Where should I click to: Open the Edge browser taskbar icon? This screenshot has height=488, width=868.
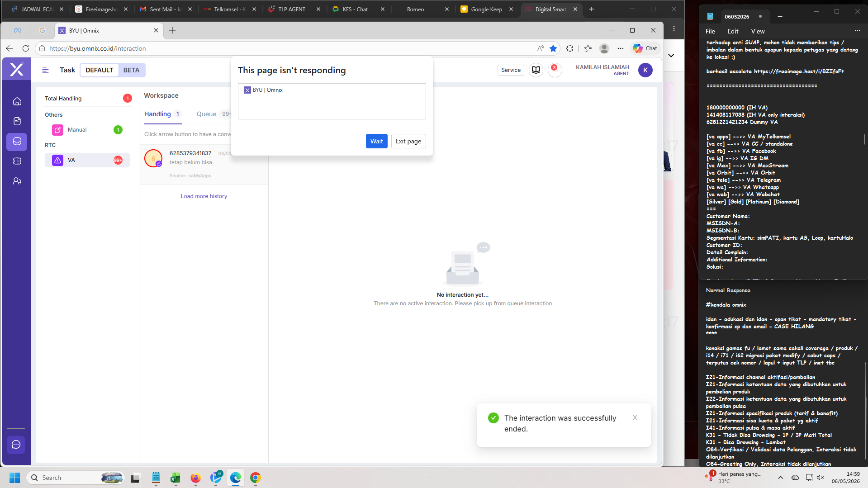tap(236, 478)
